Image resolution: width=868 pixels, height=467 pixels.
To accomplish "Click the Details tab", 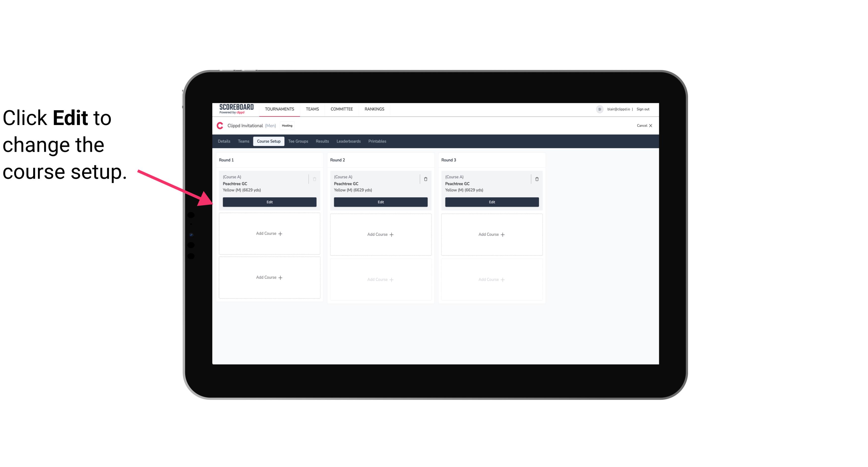I will (224, 141).
